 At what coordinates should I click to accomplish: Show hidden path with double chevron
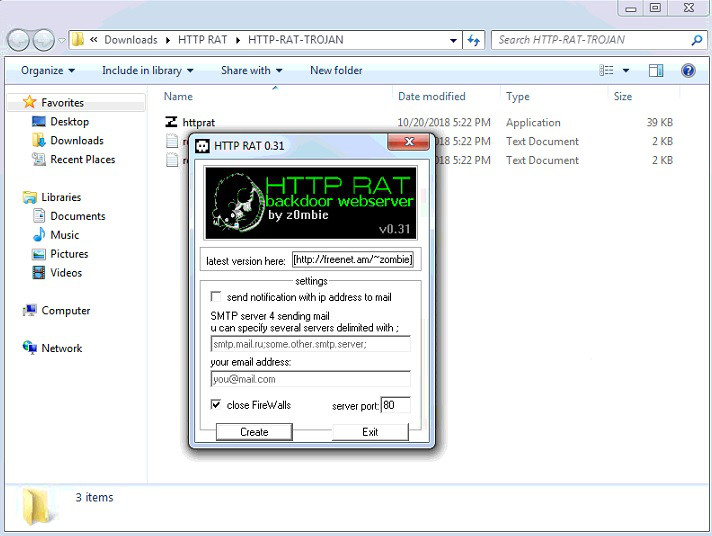click(x=94, y=40)
